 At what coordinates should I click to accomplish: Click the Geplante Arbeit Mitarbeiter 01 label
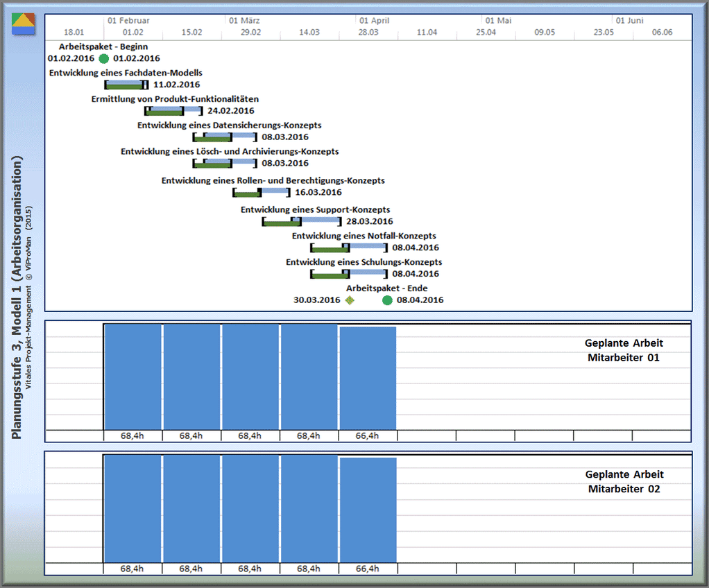[624, 350]
